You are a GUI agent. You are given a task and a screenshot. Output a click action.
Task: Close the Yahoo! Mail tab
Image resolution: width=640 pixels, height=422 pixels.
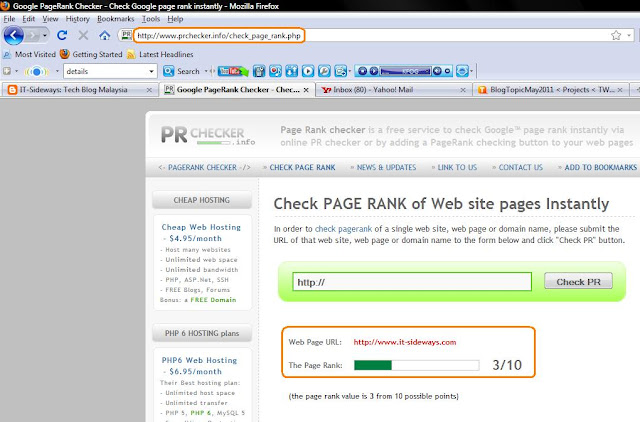[x=463, y=90]
